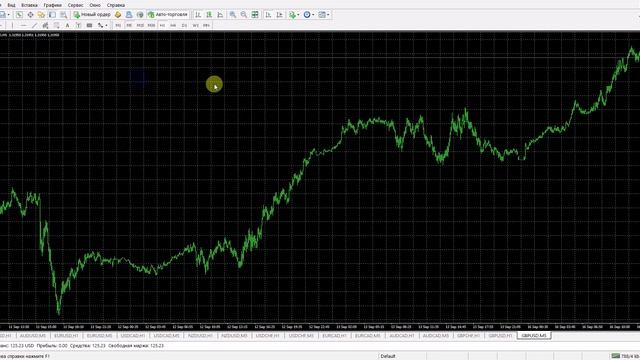The height and width of the screenshot is (360, 640).
Task: Open the Strategy Tester icon
Action: coord(63,15)
